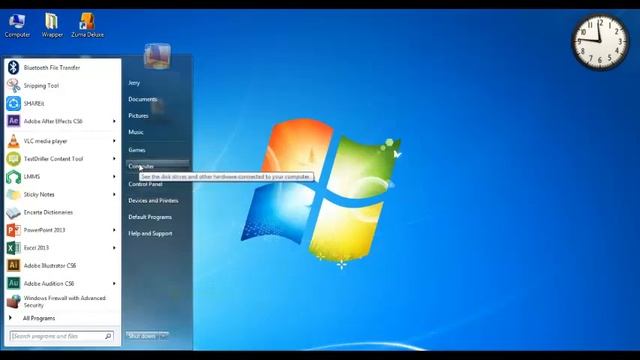Open SHAREit from Start menu icon
Image resolution: width=640 pixels, height=360 pixels.
(13, 103)
